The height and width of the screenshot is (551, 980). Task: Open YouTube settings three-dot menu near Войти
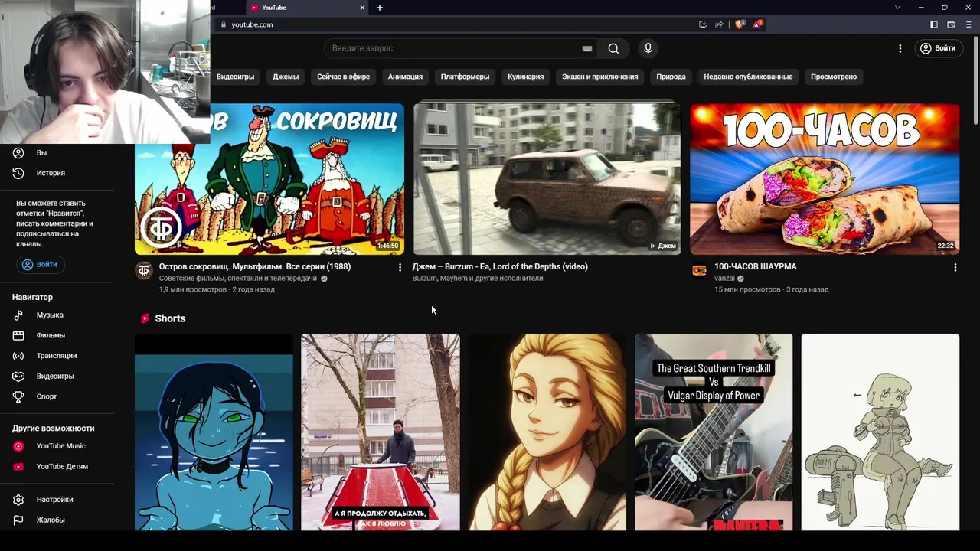[900, 48]
